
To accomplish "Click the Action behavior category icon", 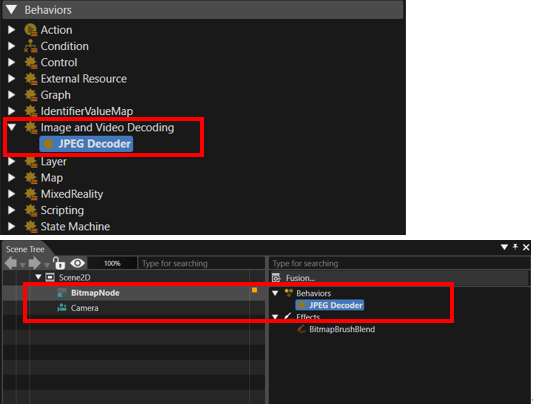I will [x=31, y=30].
